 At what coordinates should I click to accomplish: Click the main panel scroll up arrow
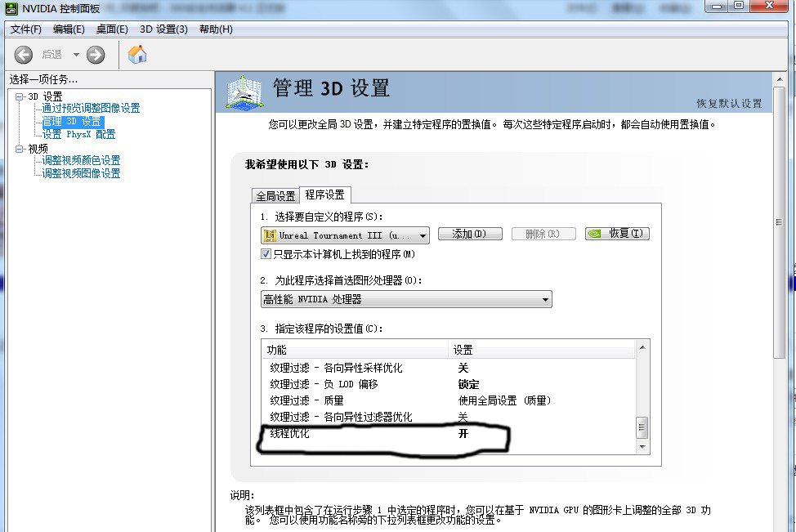pyautogui.click(x=780, y=79)
